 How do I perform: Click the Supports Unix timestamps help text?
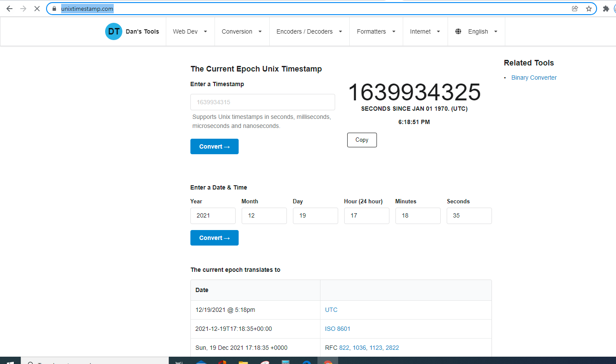[261, 121]
